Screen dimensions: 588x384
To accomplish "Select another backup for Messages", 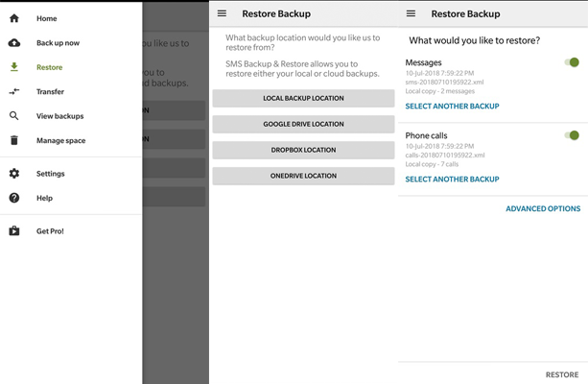I will [452, 107].
